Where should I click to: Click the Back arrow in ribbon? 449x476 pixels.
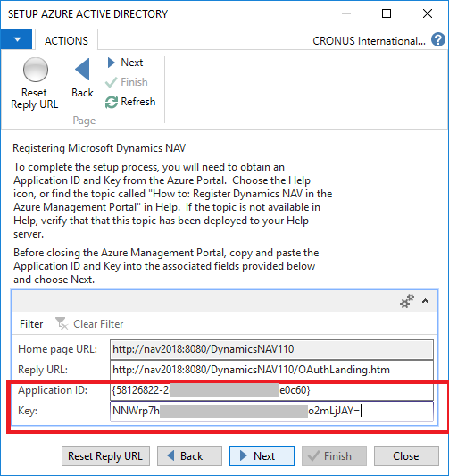[82, 70]
